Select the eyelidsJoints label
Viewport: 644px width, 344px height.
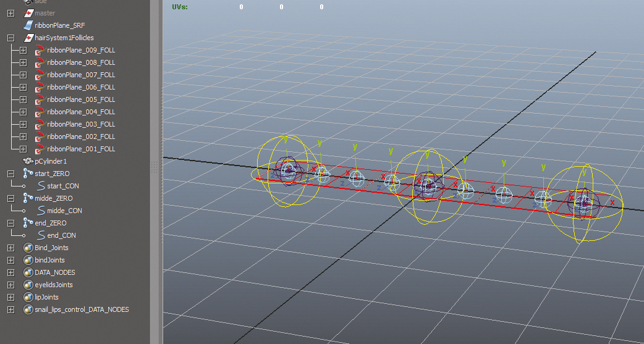point(54,285)
